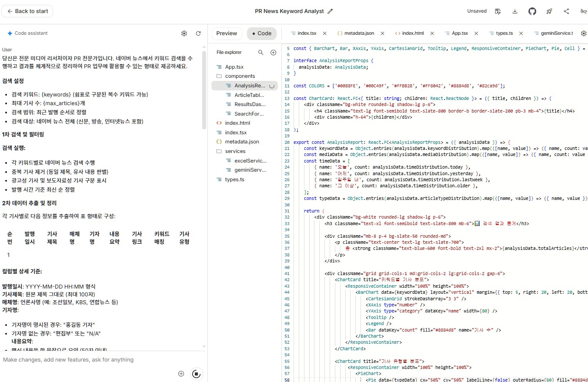The width and height of the screenshot is (588, 382).
Task: Click the share icon in the top bar
Action: point(566,11)
